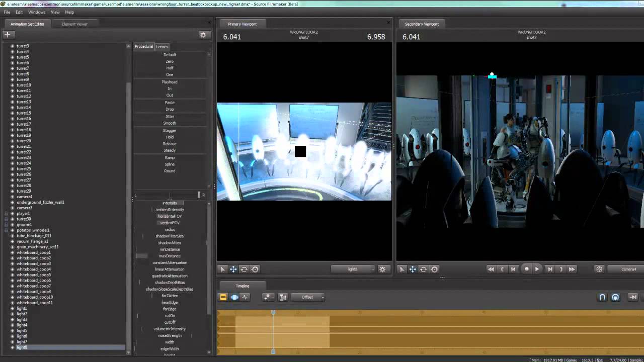Expand the light8 animation set

tap(12, 347)
